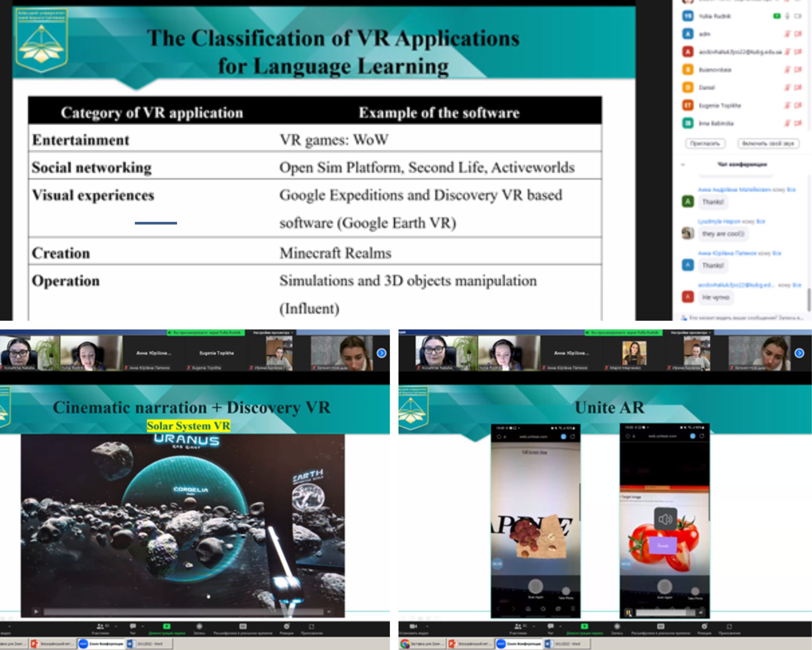Open Apps icon in left Zoom toolbar

coord(311,626)
